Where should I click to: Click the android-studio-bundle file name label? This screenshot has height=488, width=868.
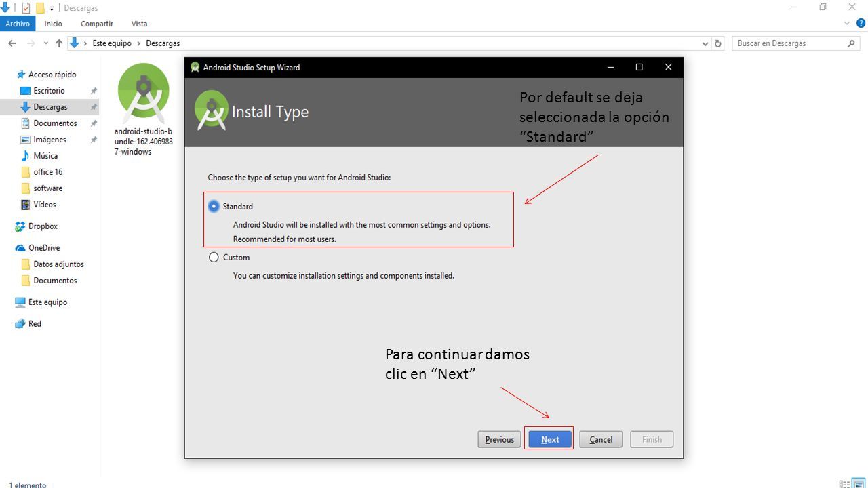coord(143,142)
